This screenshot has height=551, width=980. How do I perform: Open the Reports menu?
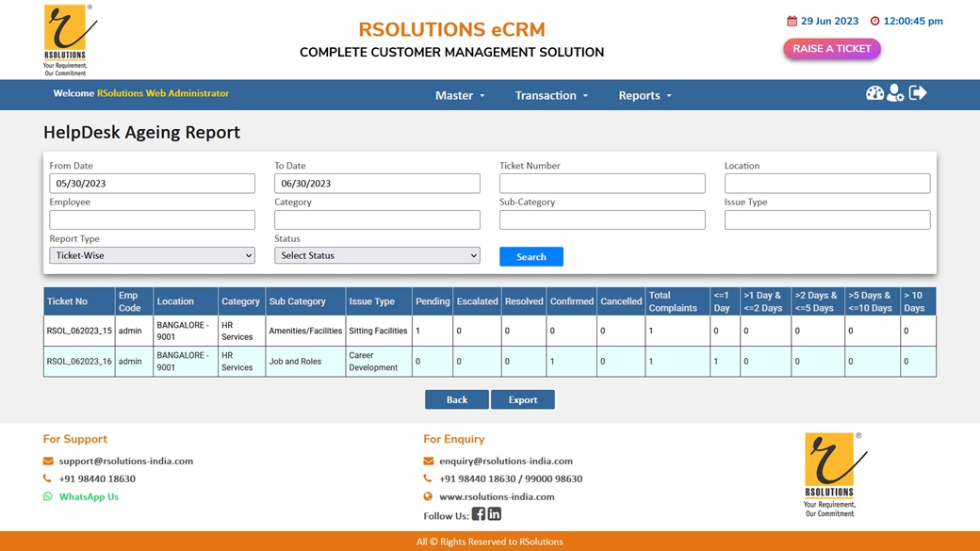(x=645, y=95)
